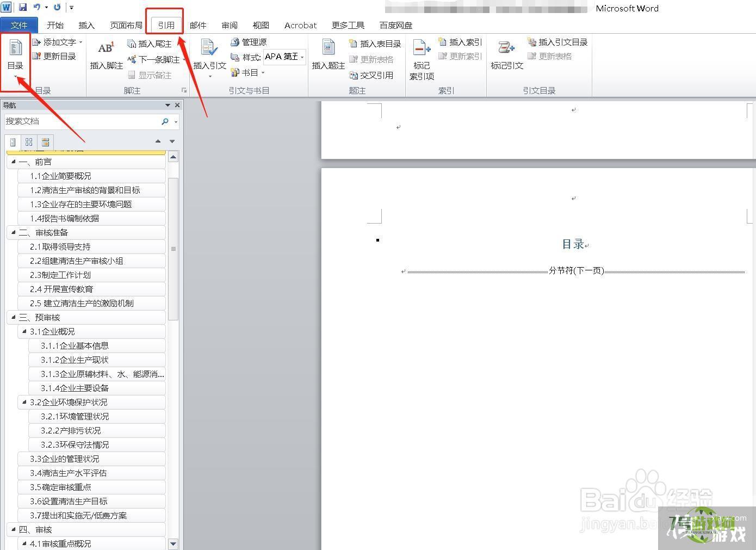Collapse the 3.2企业环境保护状况 heading

[x=24, y=402]
